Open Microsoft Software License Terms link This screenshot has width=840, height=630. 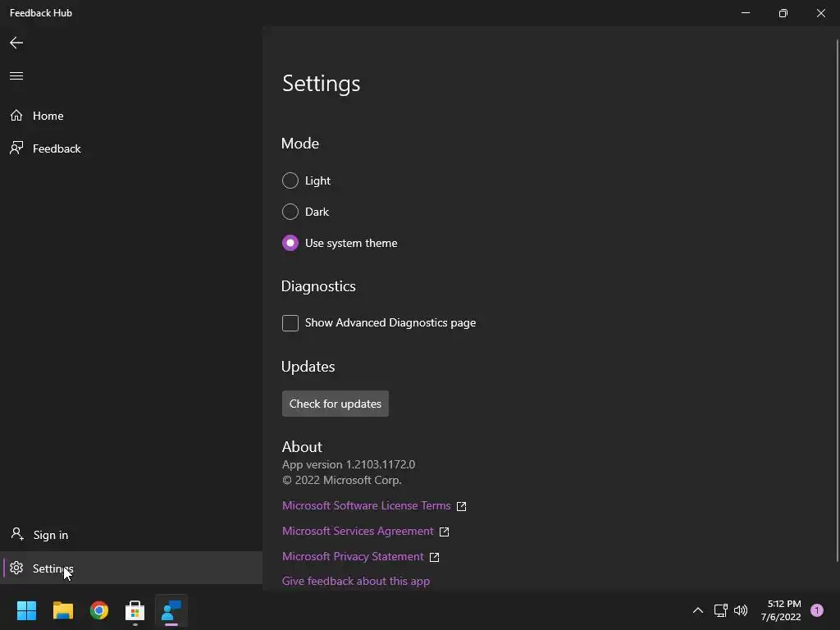pos(367,505)
